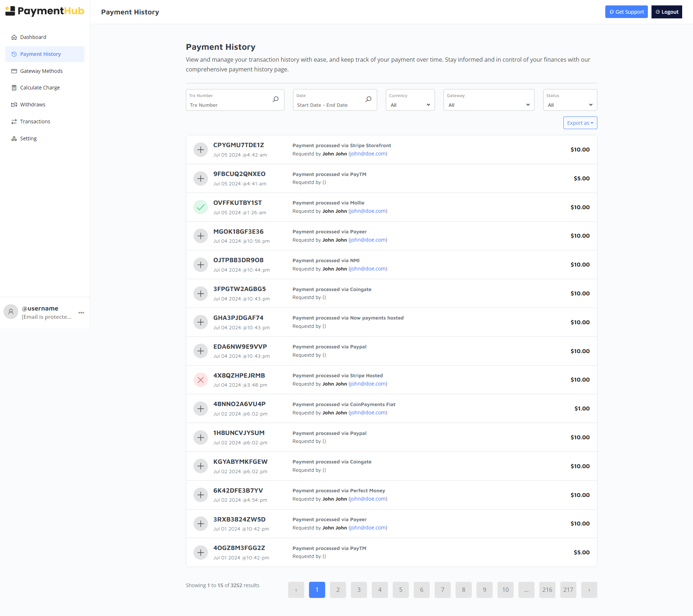Click the john@doe.com link for OJTP883DR9O8
Viewport: 693px width, 616px height.
[x=368, y=269]
